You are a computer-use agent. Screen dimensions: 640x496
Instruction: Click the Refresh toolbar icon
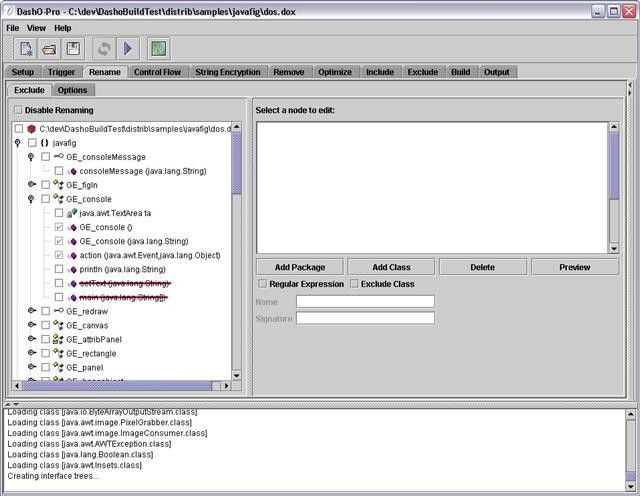(x=104, y=49)
